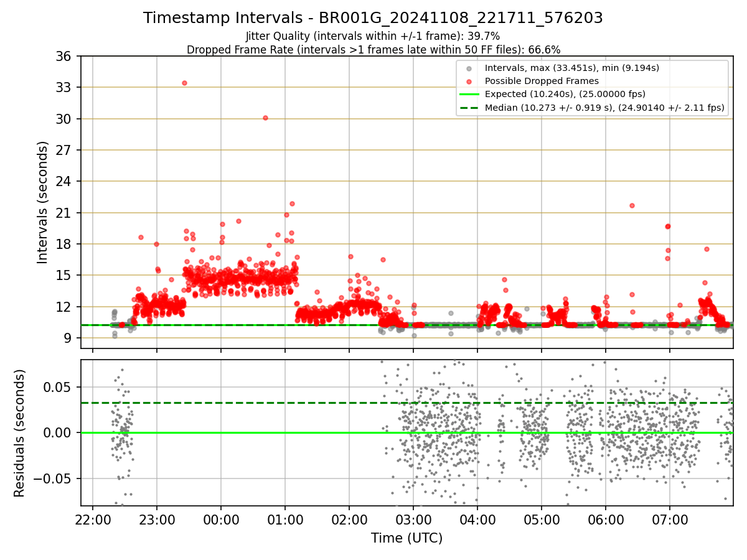Click the 01:00 time tick label
Viewport: 747px width, 560px height.
pos(285,519)
